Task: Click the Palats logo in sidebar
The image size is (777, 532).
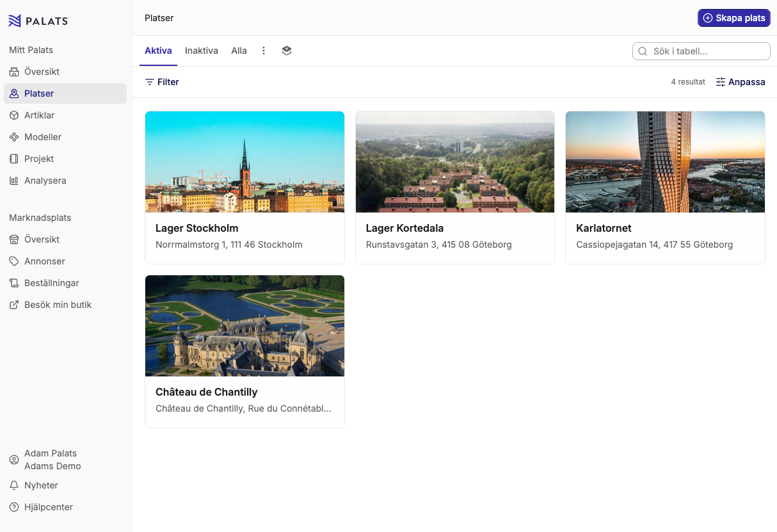Action: click(38, 21)
